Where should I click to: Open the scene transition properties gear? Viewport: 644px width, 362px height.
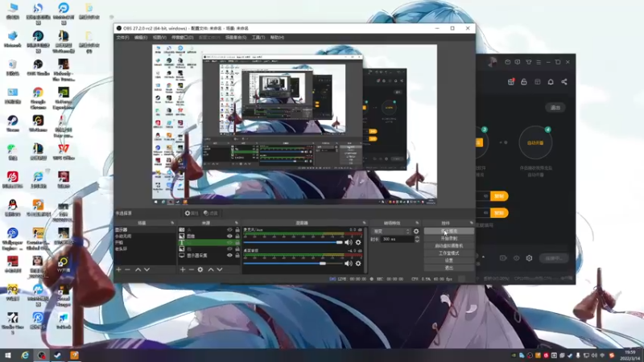click(416, 232)
